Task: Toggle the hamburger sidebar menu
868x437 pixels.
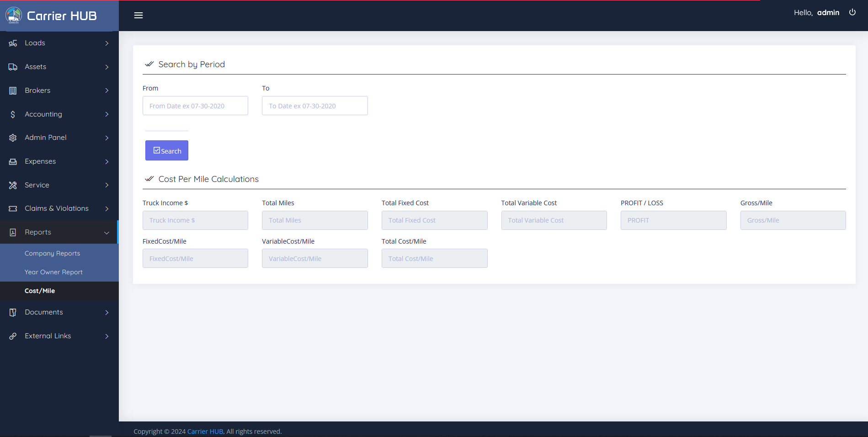Action: [x=138, y=16]
